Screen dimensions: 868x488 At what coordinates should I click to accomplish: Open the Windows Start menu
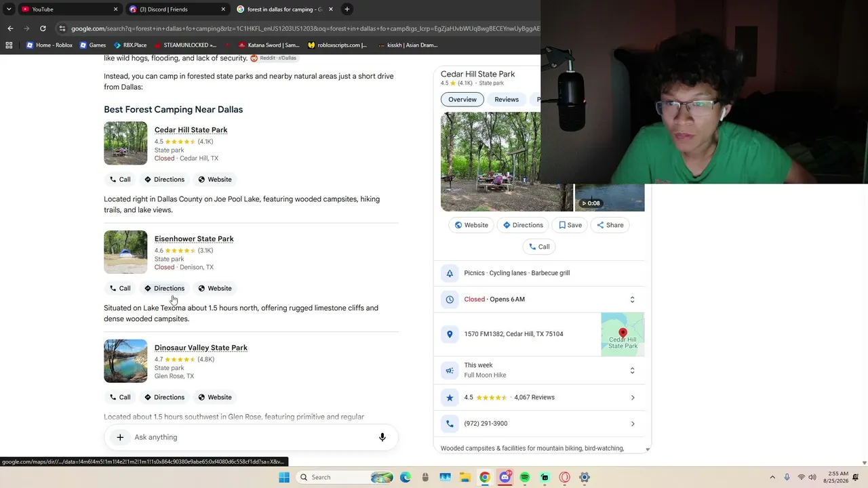pyautogui.click(x=284, y=477)
